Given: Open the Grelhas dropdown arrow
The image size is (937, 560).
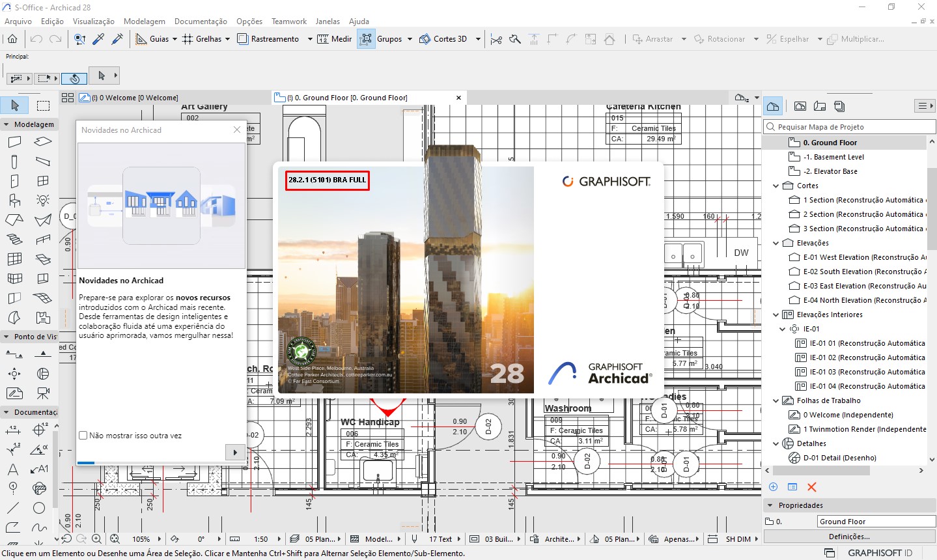Looking at the screenshot, I should [227, 39].
